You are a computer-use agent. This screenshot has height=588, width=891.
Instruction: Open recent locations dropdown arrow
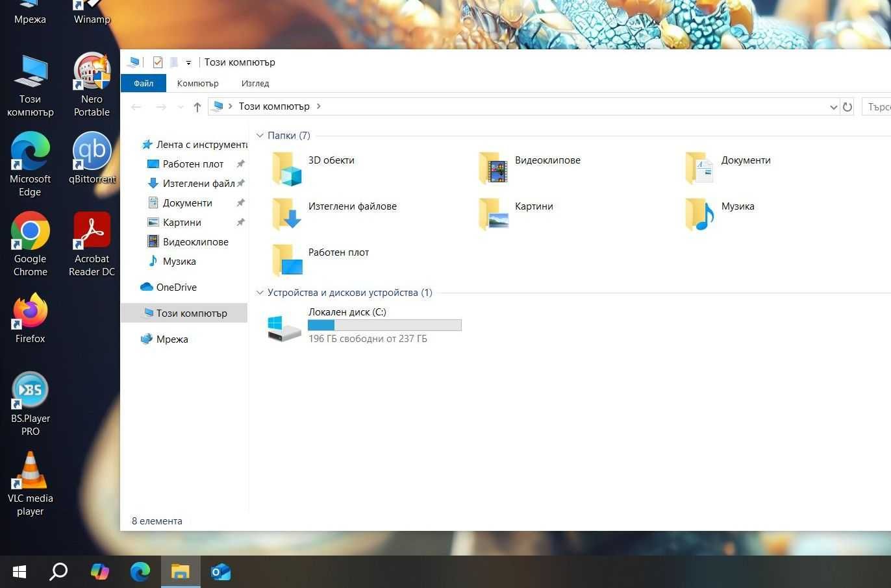click(x=181, y=107)
